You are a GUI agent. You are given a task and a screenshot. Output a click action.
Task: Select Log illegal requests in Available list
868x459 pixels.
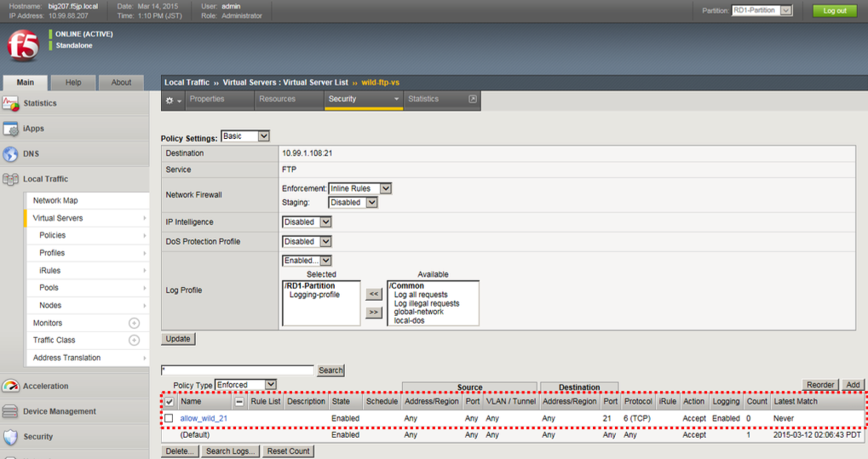coord(426,303)
